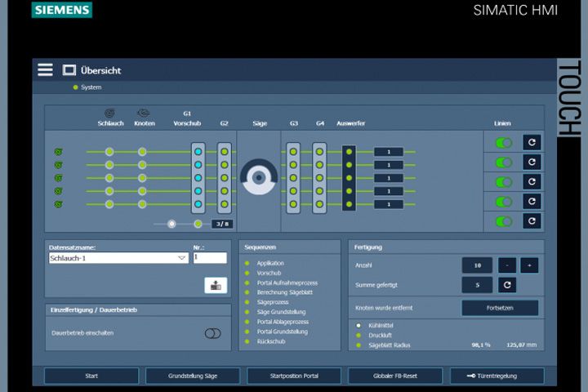The image size is (588, 392).
Task: Reset the first line with its refresh icon
Action: (x=532, y=142)
